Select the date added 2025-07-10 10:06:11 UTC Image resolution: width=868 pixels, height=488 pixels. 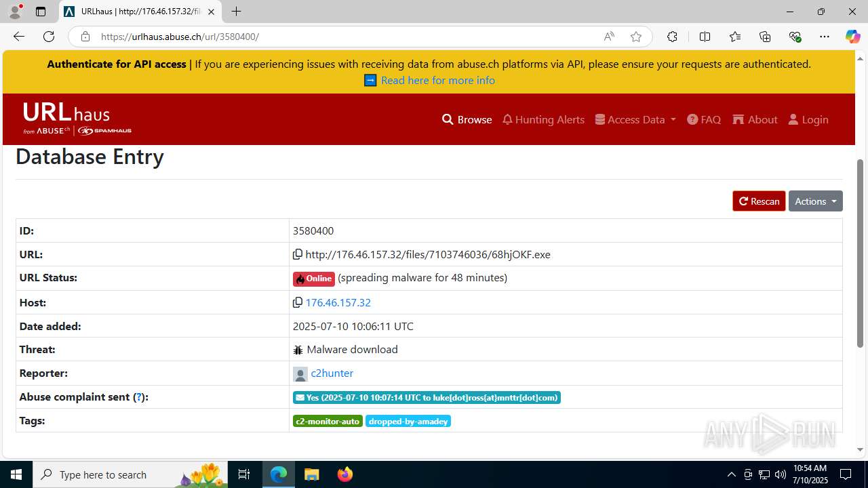(x=353, y=326)
